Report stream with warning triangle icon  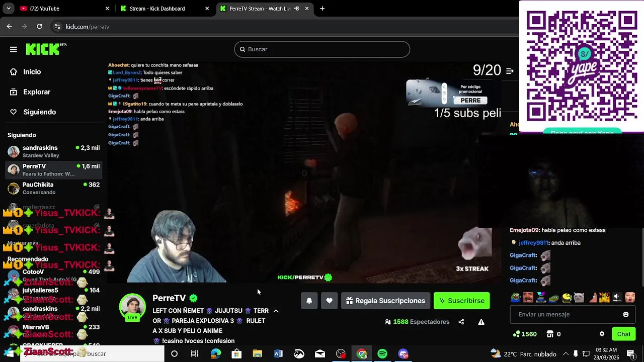(x=481, y=322)
